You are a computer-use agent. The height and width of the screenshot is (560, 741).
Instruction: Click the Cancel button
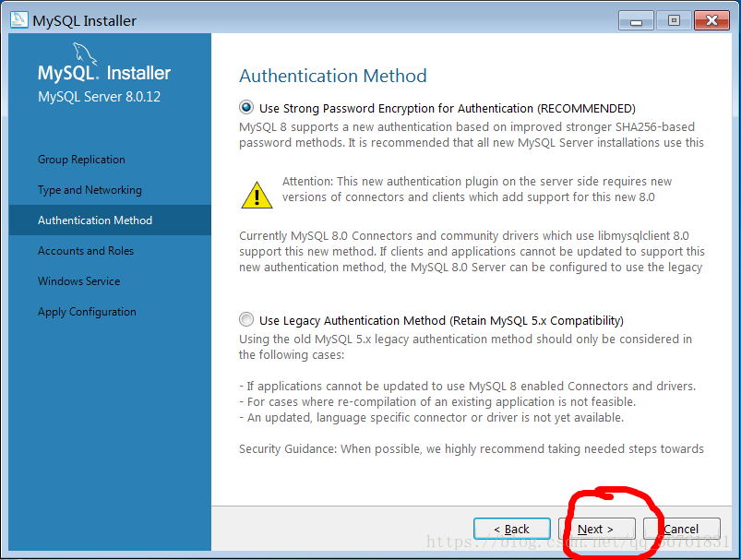(x=682, y=529)
